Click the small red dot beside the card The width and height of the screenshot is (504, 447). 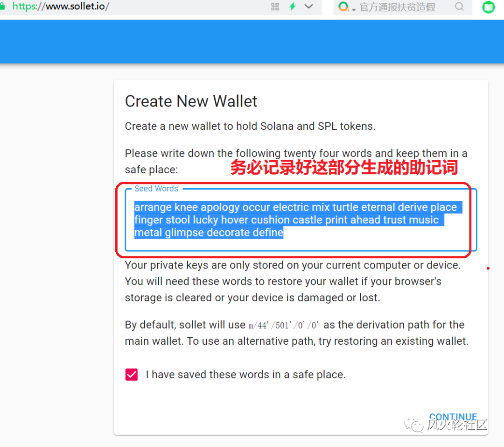[488, 268]
